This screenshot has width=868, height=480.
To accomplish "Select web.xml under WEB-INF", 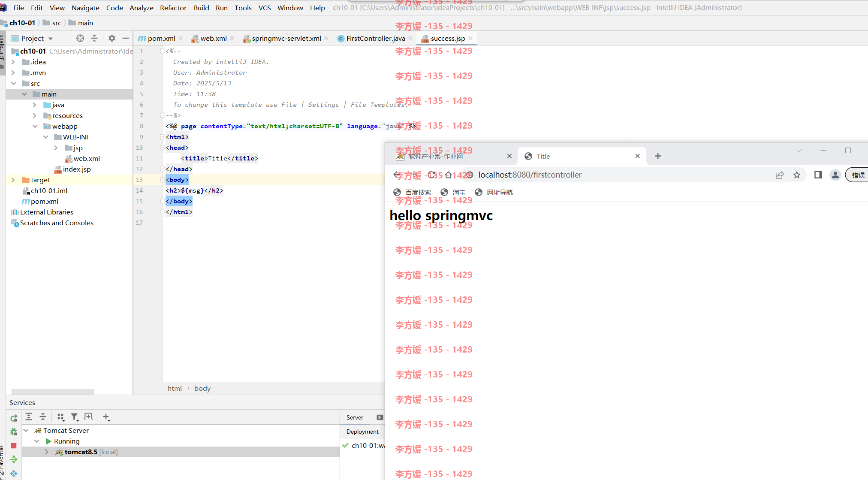I will 82,158.
